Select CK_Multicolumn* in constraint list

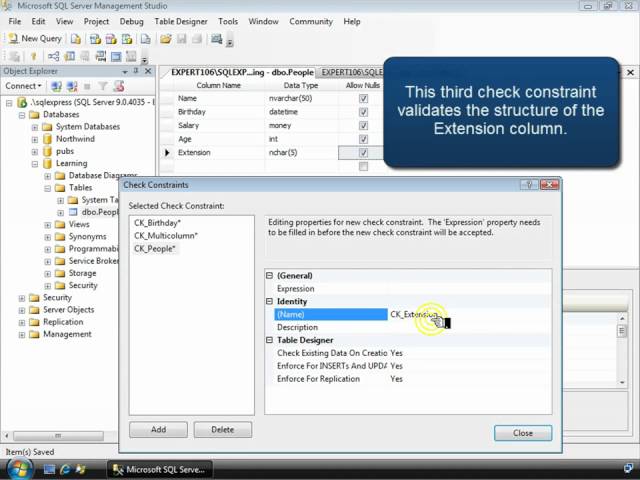tap(166, 236)
